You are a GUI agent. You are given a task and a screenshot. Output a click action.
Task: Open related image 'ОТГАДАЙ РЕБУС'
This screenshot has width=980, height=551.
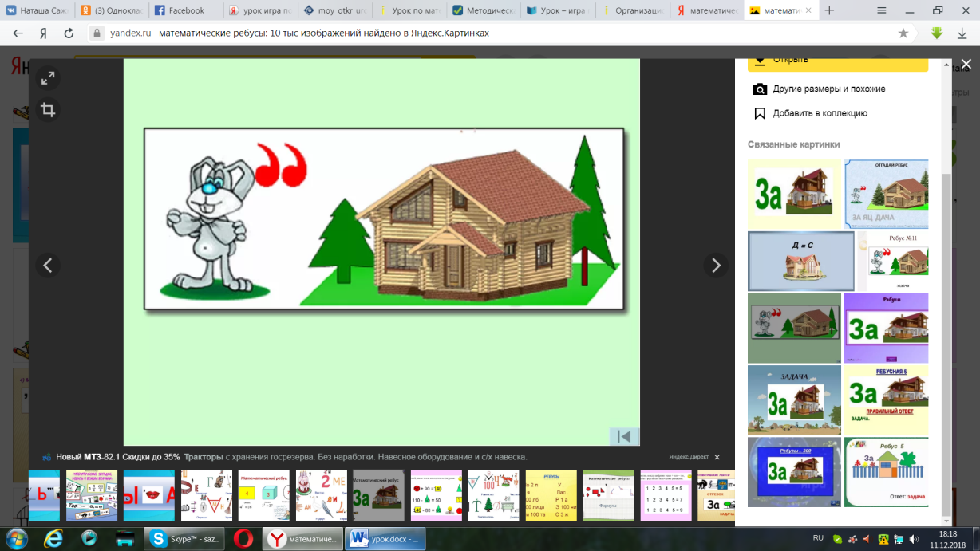886,194
